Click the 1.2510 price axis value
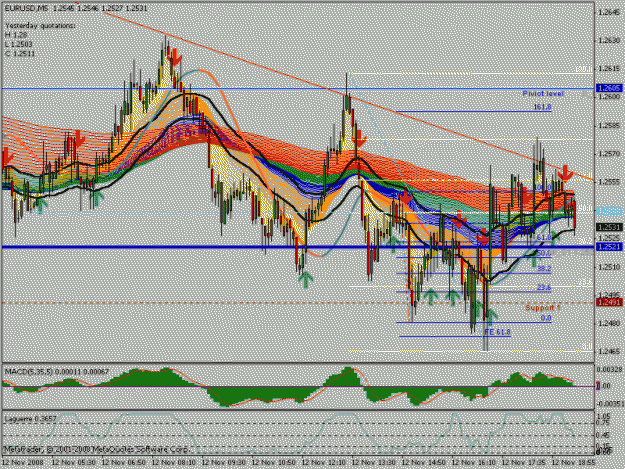This screenshot has height=469, width=625. (609, 267)
